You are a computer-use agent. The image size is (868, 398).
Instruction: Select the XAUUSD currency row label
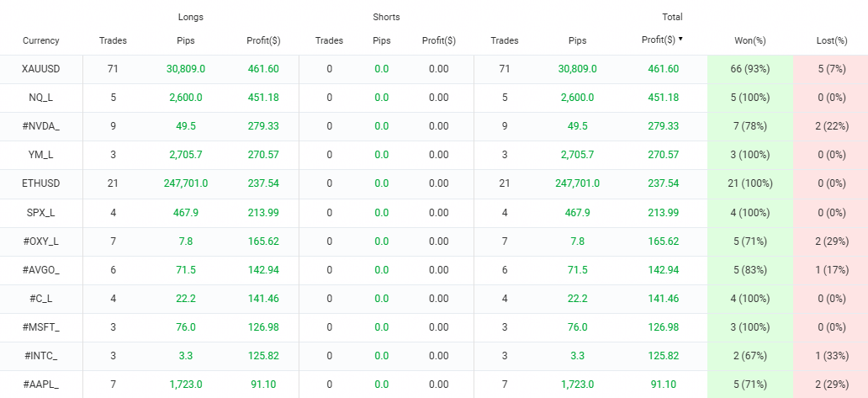click(41, 69)
